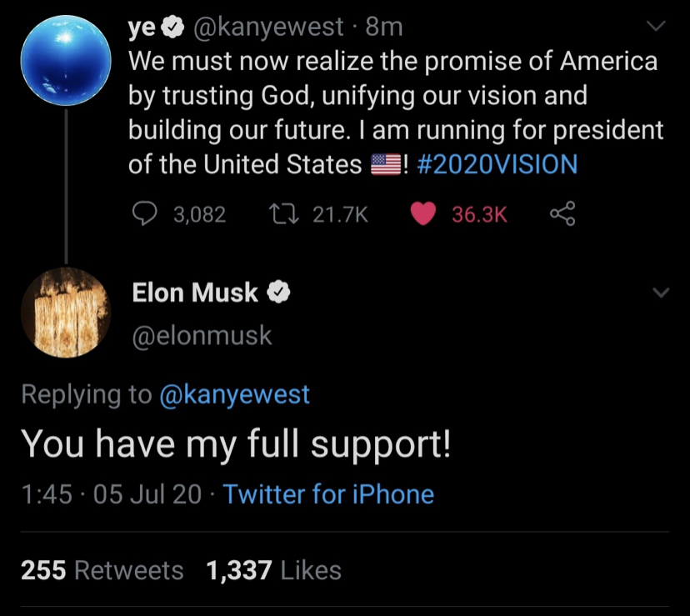The width and height of the screenshot is (690, 616).
Task: Click the @elonmusk handle
Action: coord(202,335)
